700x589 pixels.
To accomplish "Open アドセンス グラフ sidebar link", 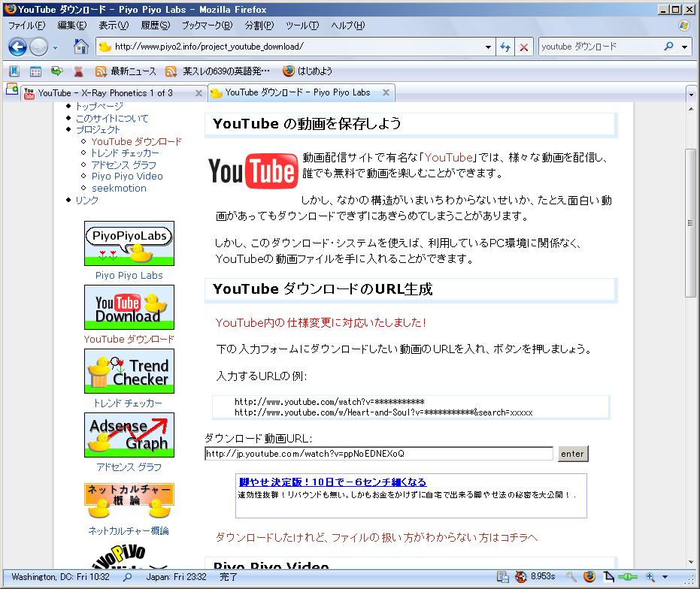I will [x=123, y=165].
